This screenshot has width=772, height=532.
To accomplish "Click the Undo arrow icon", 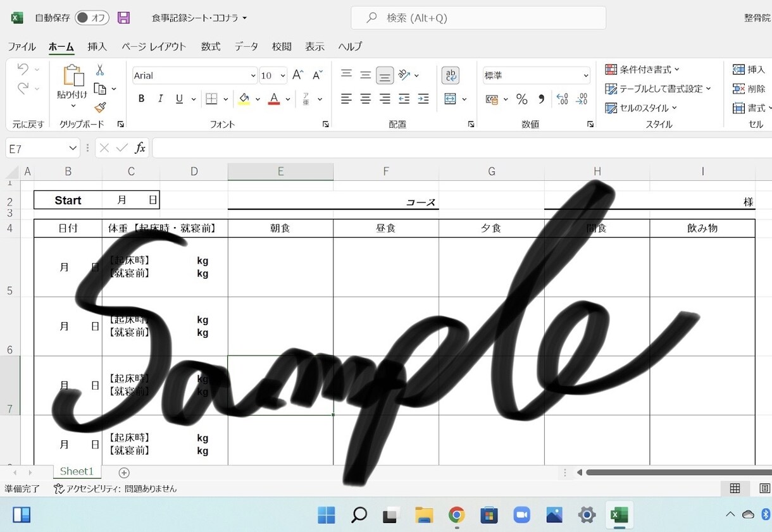I will coord(23,69).
